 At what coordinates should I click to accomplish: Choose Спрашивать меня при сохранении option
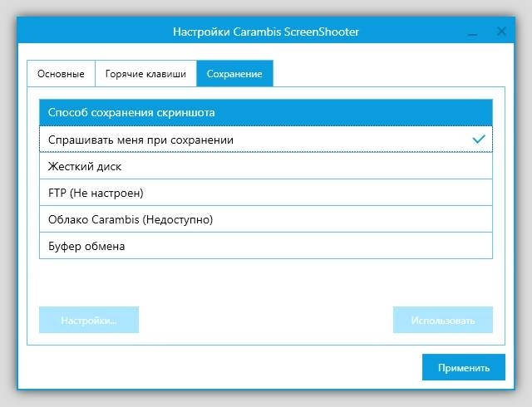coord(266,140)
